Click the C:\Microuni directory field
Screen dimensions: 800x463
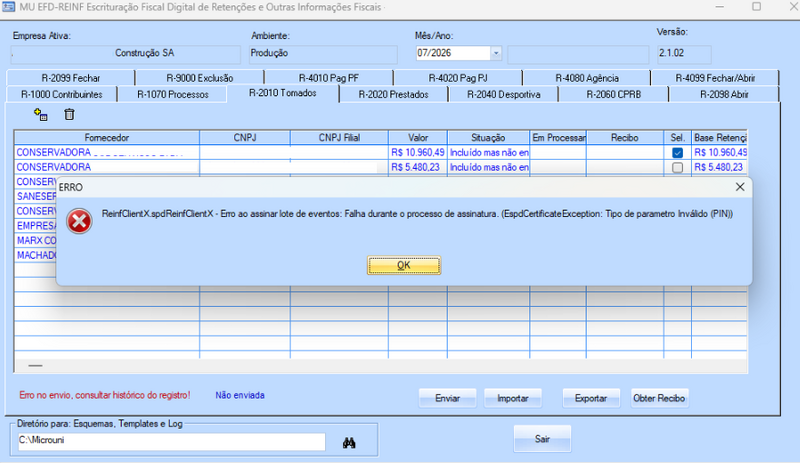click(171, 441)
